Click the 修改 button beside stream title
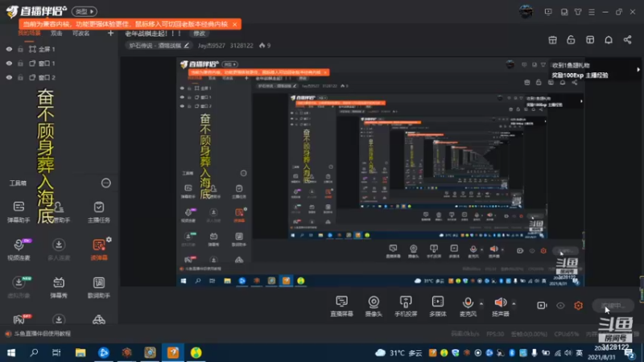Screen dimensions: 644x362 [x=199, y=34]
